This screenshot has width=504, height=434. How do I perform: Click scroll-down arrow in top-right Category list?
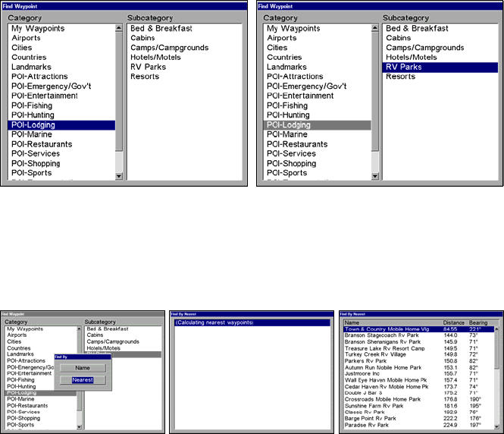tap(374, 176)
